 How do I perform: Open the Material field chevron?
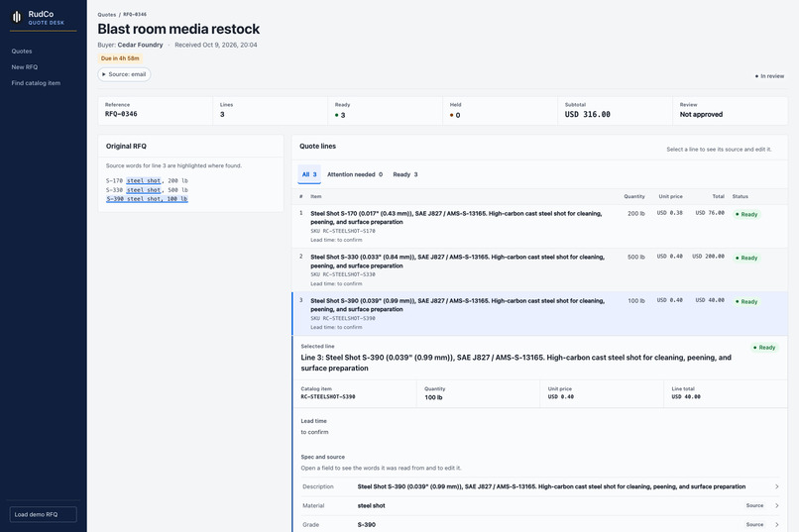pos(776,505)
